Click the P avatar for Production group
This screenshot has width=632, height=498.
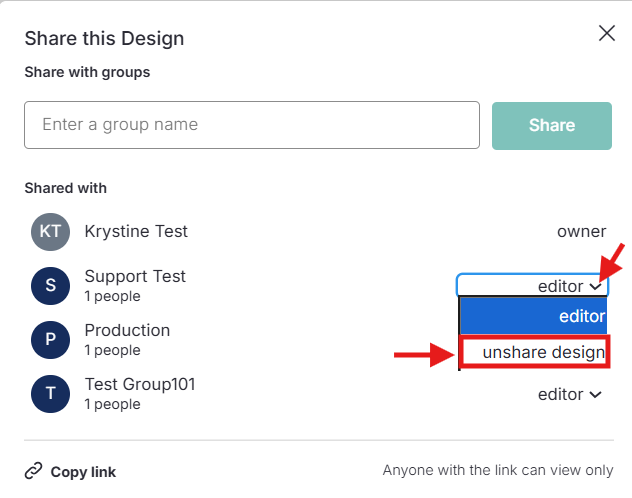click(50, 340)
